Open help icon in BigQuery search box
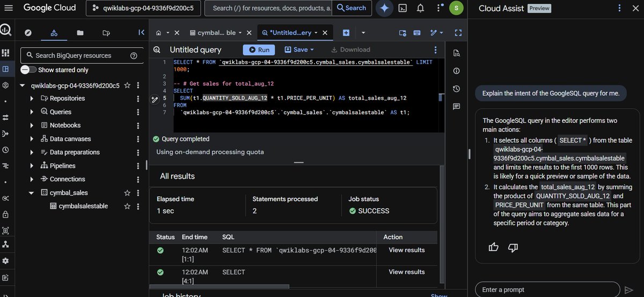Viewport: 644px width, 297px height. tap(134, 55)
